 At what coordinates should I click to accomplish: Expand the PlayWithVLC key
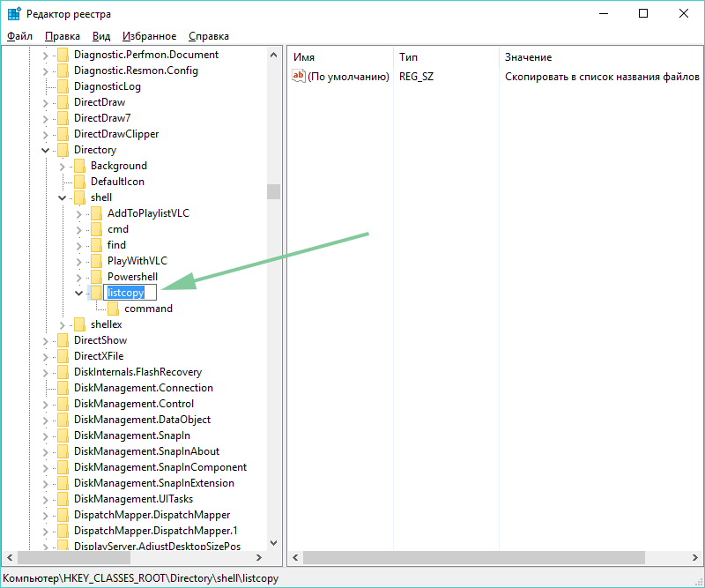point(78,262)
